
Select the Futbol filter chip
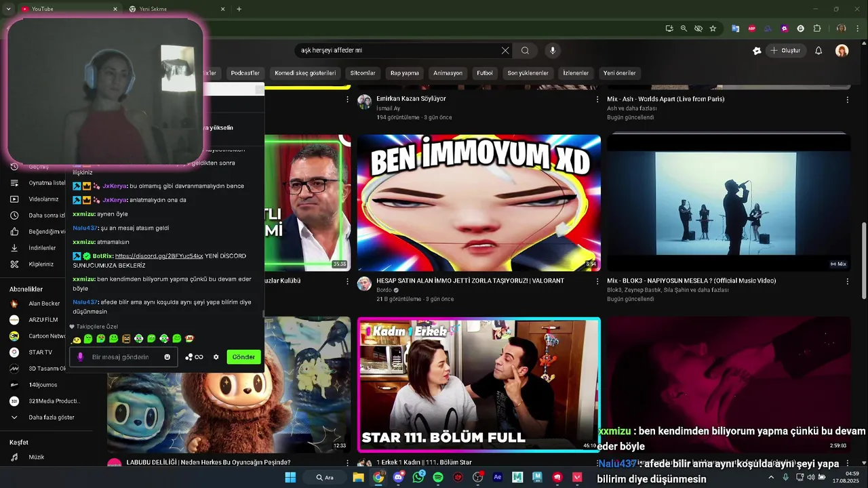485,73
